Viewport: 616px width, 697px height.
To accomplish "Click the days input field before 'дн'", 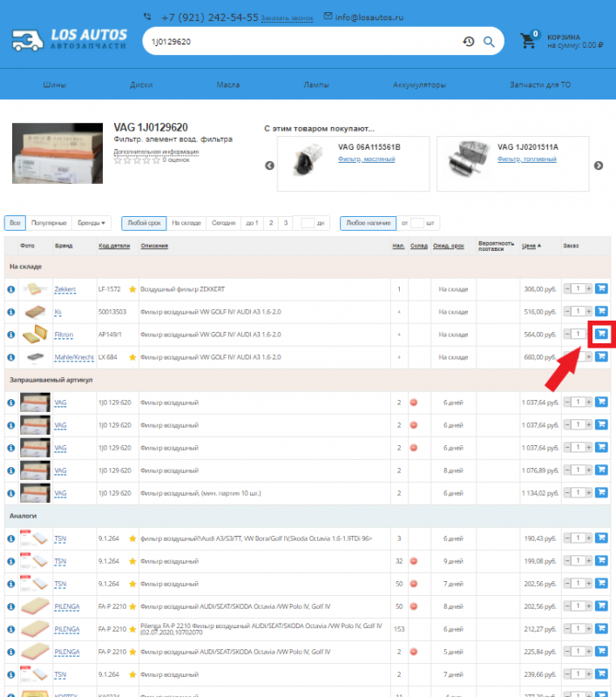I will point(307,223).
